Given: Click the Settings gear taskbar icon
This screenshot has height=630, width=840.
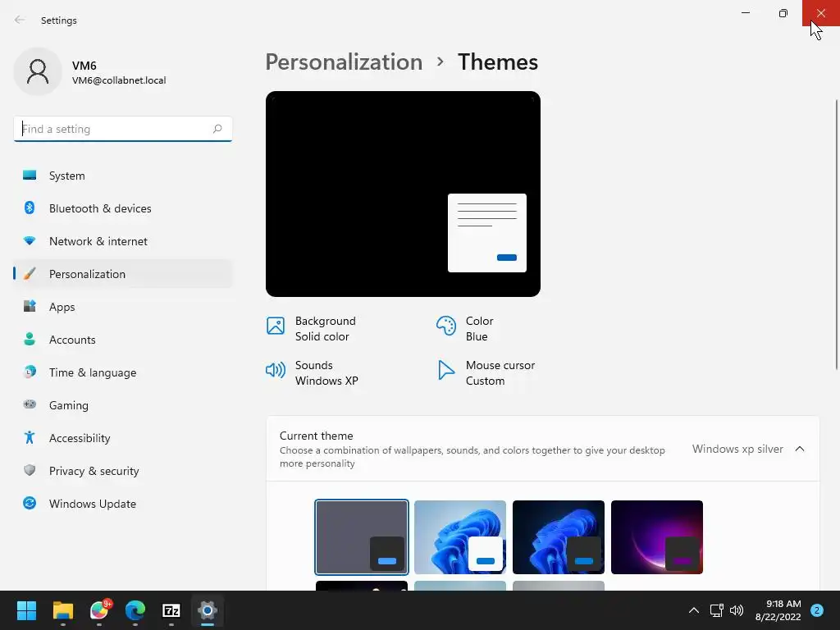Looking at the screenshot, I should pos(208,610).
